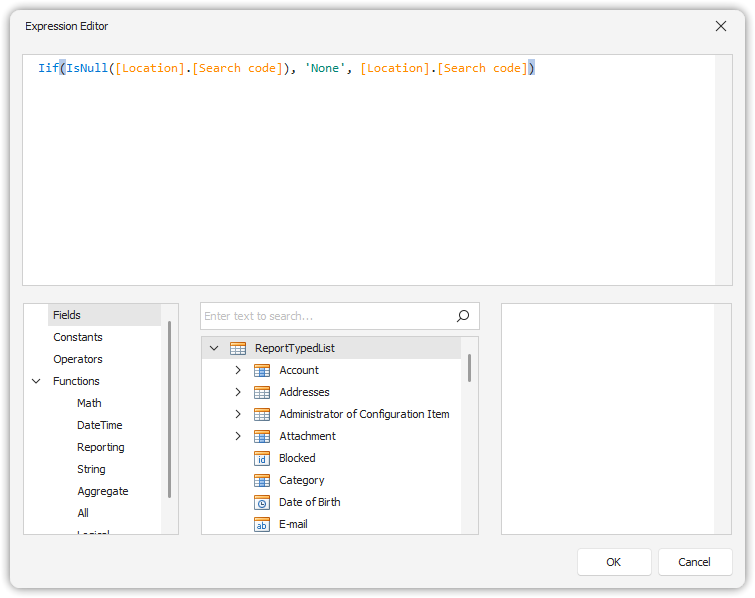
Task: Click the Account table icon
Action: (x=262, y=370)
